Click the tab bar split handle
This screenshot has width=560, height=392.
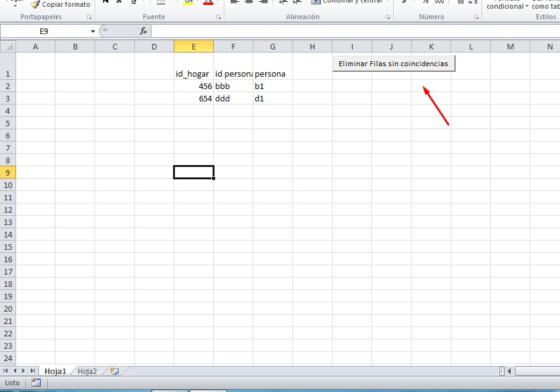point(502,371)
